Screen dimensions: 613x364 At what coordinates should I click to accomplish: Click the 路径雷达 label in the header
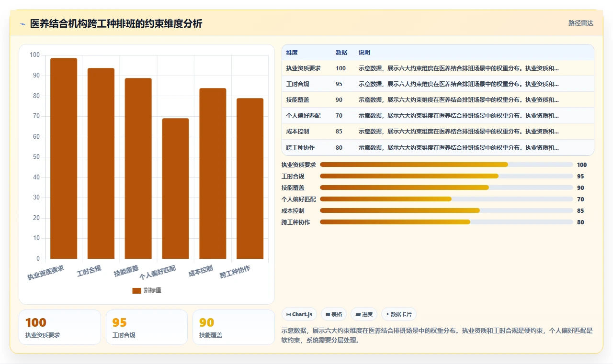click(580, 23)
